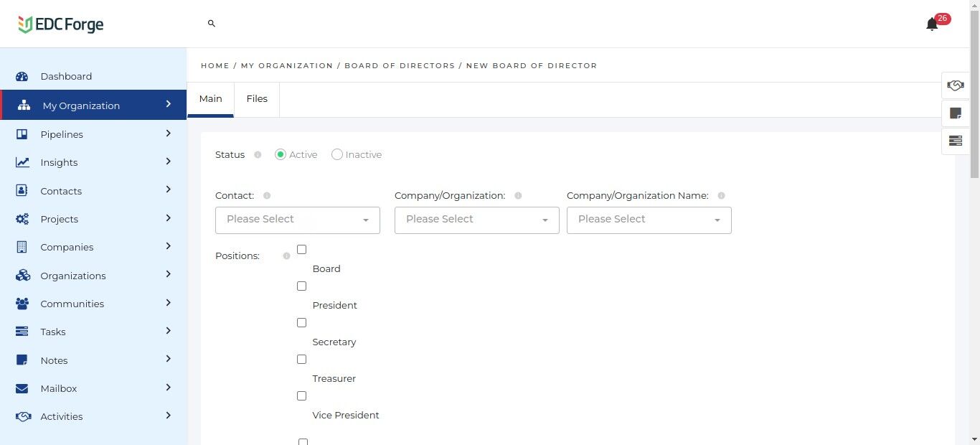Go to Board of Directors breadcrumb

[x=400, y=65]
